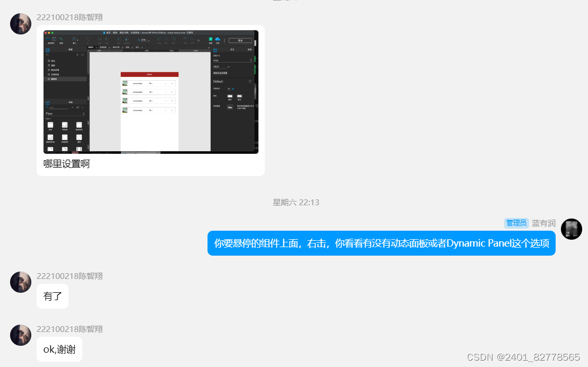Viewport: 588px width, 367px height.
Task: Click 陈智翔's avatar beside the image message
Action: (21, 24)
